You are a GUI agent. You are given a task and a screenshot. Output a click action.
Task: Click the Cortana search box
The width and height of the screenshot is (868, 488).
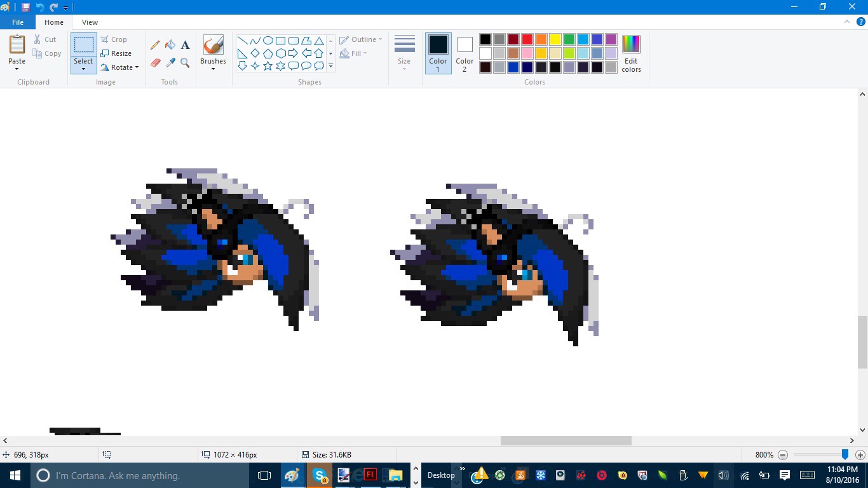[140, 475]
